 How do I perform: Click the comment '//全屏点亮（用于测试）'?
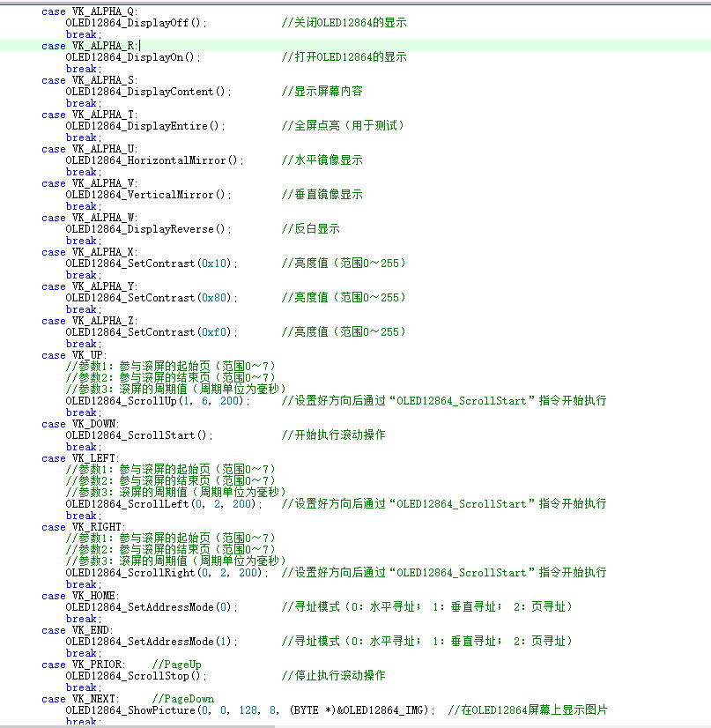[x=343, y=126]
